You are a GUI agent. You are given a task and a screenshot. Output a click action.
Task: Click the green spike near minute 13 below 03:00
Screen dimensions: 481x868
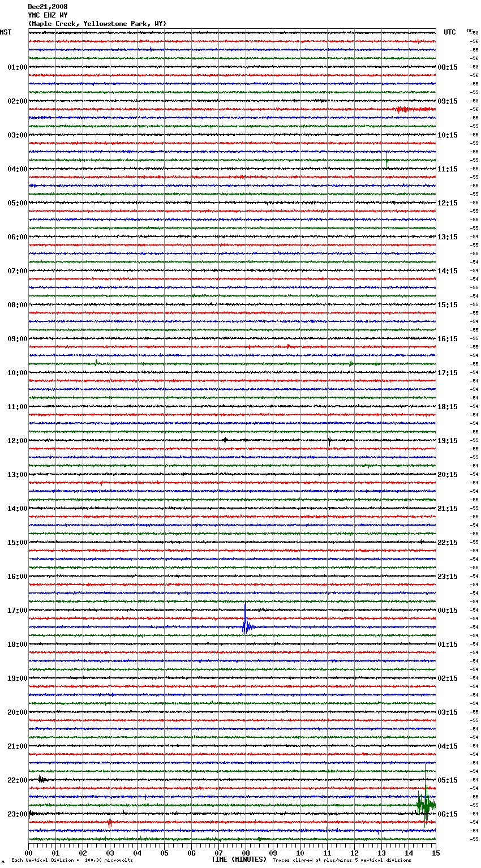coord(386,159)
